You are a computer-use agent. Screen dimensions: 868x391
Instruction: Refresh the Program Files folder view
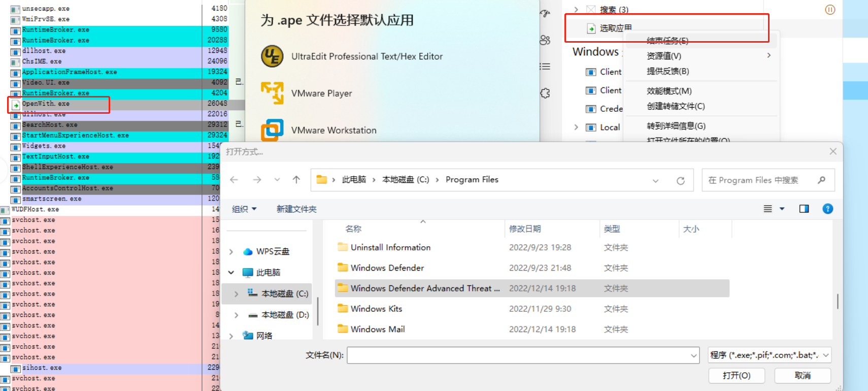681,180
